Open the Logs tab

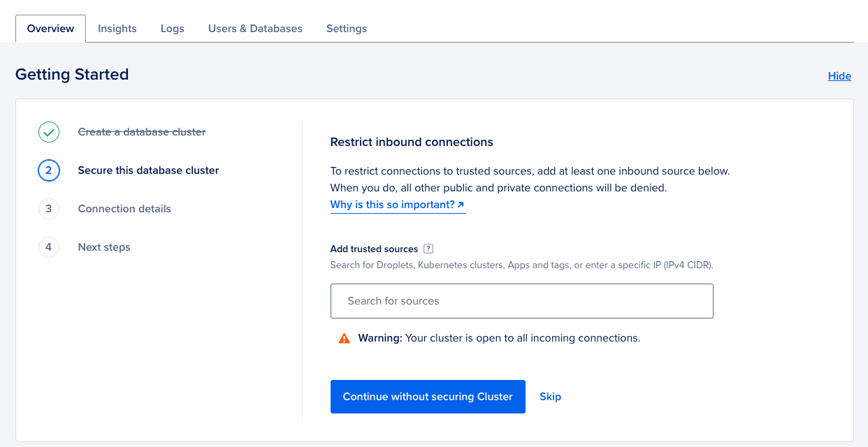tap(173, 29)
